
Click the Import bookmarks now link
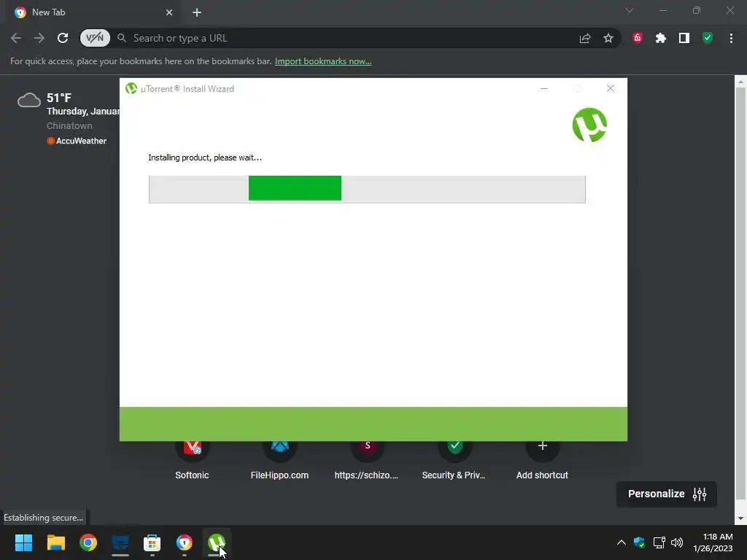click(323, 61)
